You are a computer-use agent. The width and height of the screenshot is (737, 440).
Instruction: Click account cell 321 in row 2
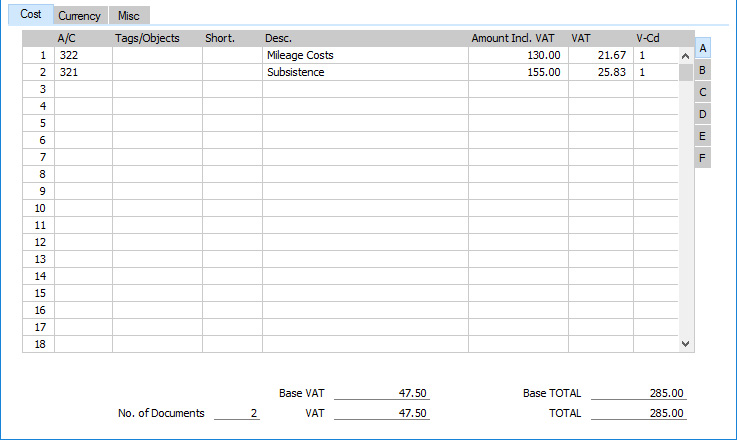point(83,72)
